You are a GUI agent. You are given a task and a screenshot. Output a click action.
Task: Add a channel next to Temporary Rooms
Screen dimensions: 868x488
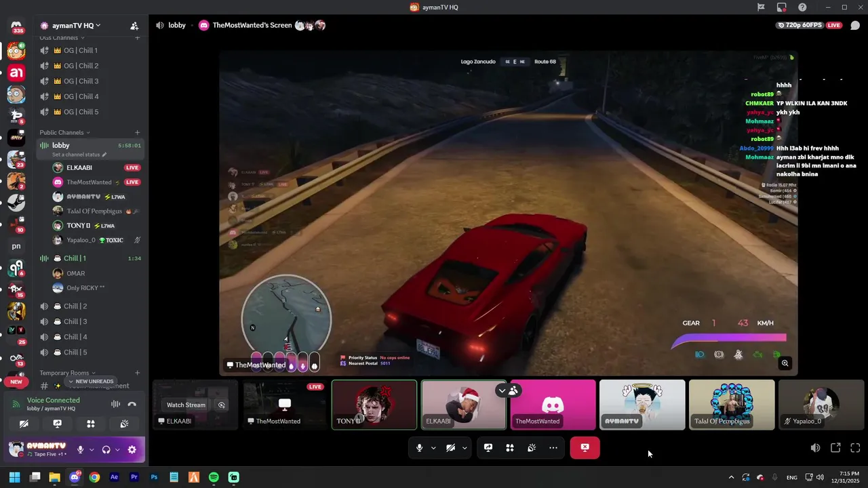point(138,373)
